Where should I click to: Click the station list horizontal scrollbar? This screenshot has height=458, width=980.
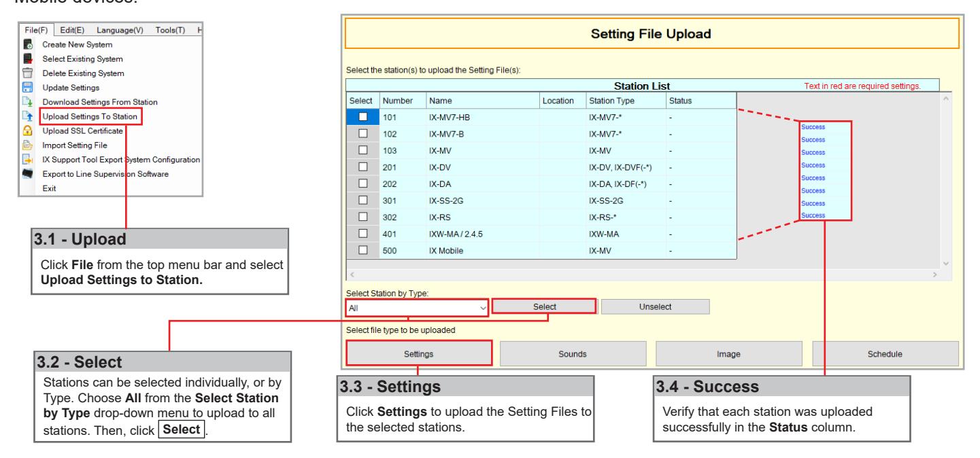click(x=645, y=274)
